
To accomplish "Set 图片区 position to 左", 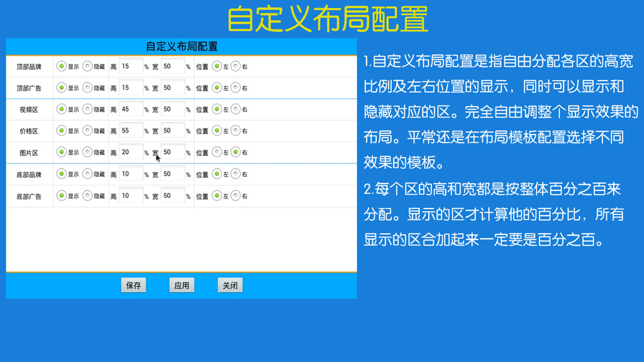I will [x=217, y=152].
